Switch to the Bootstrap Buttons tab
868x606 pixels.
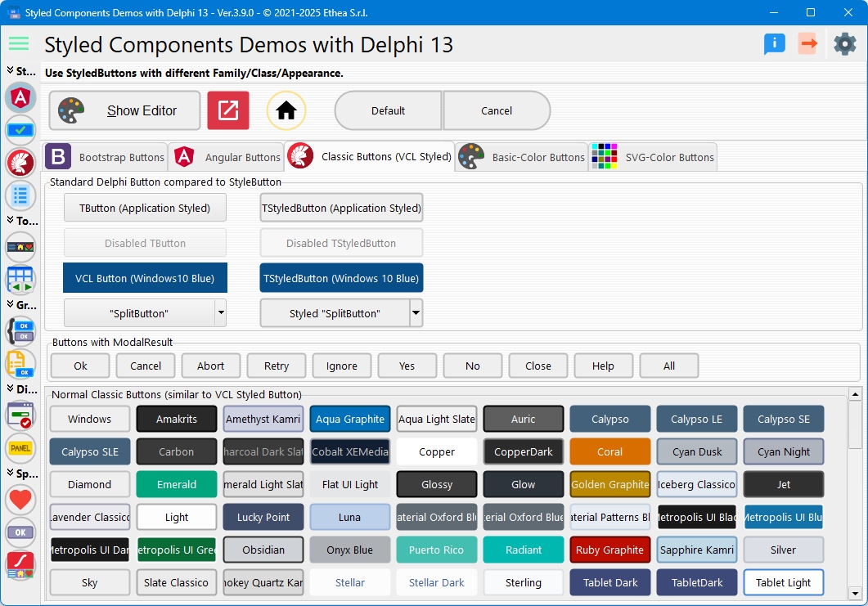click(x=106, y=157)
